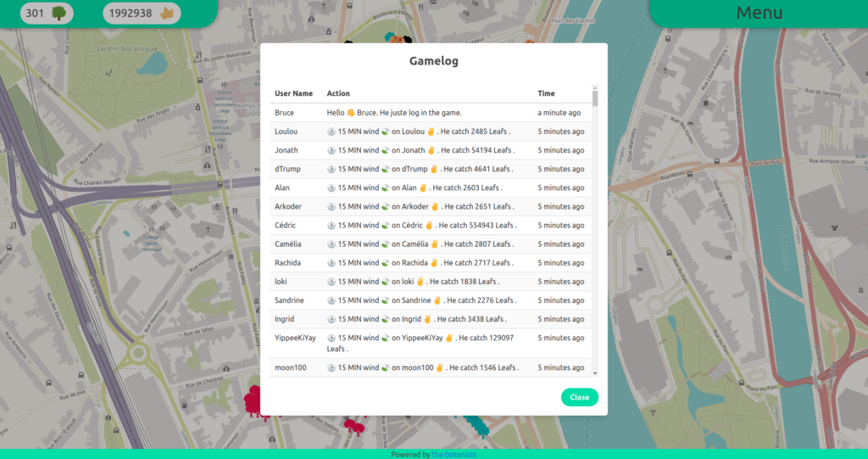Click the victory hand icon in Alan's row
Screen dimensions: 868x459
(423, 188)
